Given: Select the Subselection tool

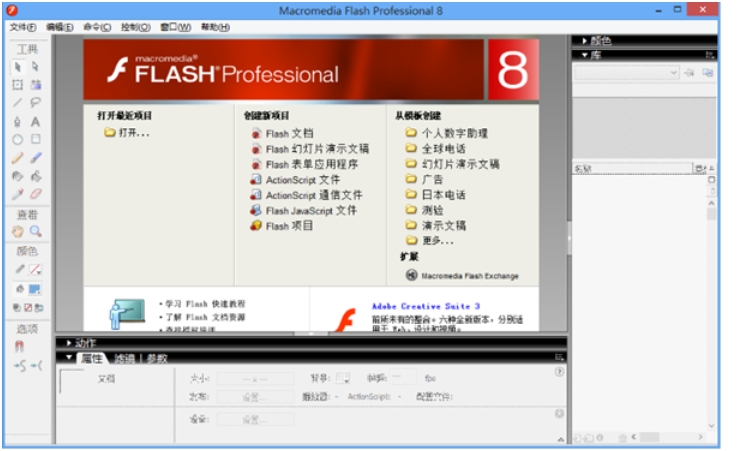Looking at the screenshot, I should coord(36,67).
